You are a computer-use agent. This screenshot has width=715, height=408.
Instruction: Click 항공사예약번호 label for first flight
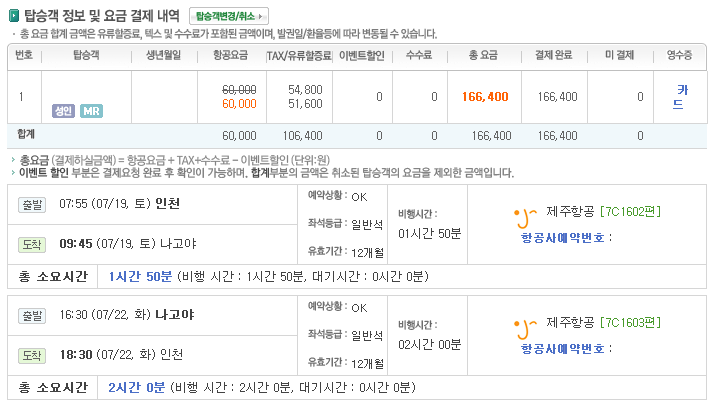[x=563, y=238]
